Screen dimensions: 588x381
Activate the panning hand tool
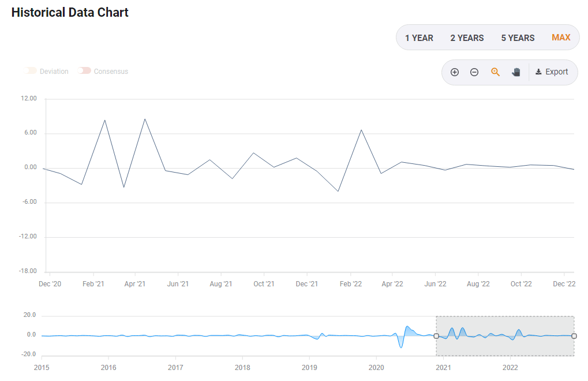(x=516, y=72)
